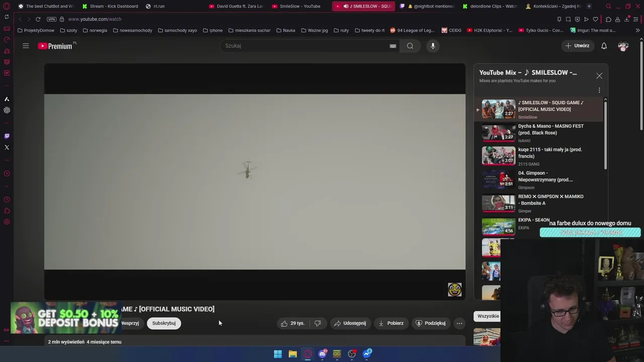This screenshot has height=362, width=644.
Task: Click the Wszystkie filter chip
Action: coord(488,316)
